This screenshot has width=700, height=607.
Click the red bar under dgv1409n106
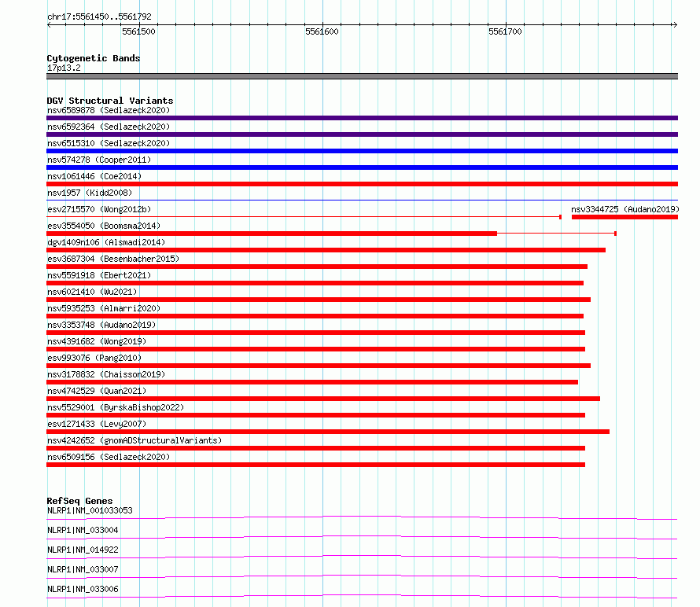(326, 250)
